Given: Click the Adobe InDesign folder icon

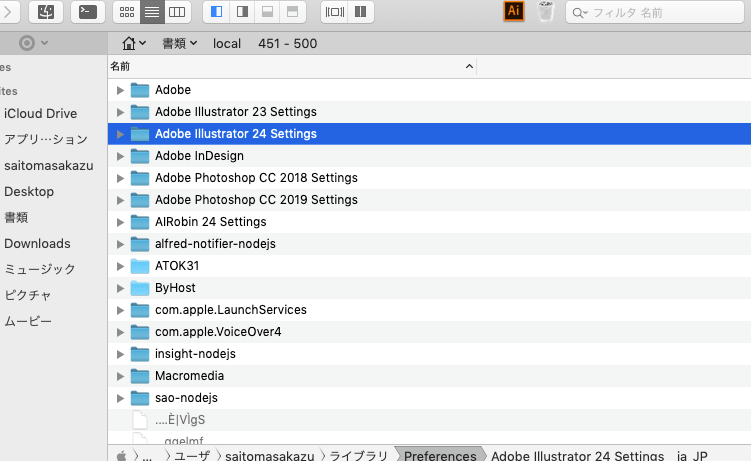Looking at the screenshot, I should [x=140, y=156].
